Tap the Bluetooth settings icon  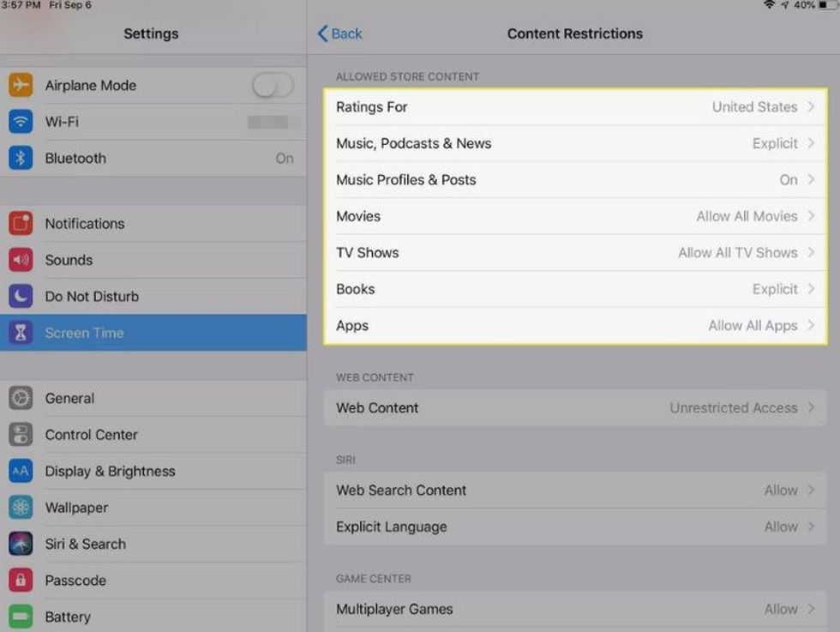[x=21, y=159]
